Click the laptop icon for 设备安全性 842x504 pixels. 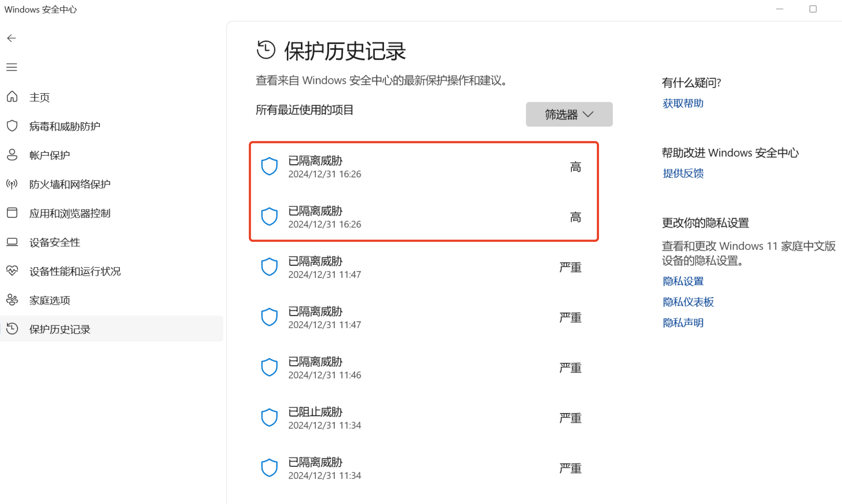(x=12, y=242)
